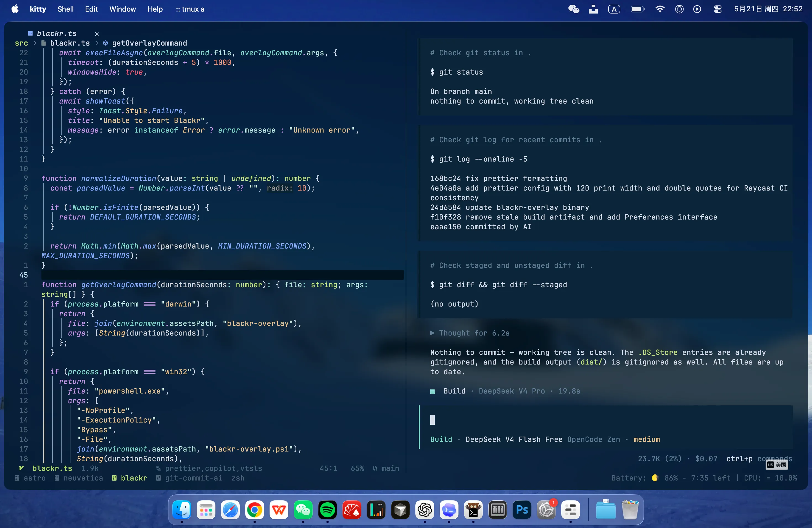Click '$ git log --oneline -5' command

pos(479,159)
